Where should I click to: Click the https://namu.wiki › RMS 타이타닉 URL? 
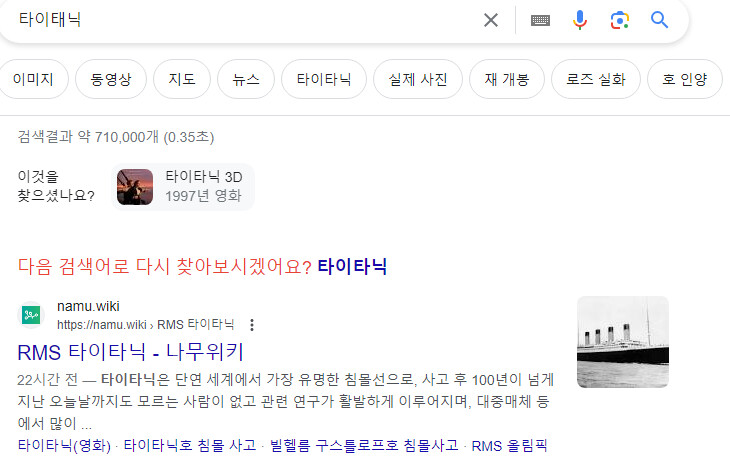(145, 325)
